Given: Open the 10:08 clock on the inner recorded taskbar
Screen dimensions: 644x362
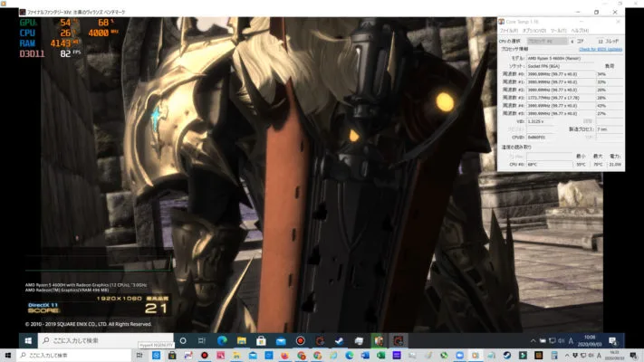Looking at the screenshot, I should click(x=590, y=340).
